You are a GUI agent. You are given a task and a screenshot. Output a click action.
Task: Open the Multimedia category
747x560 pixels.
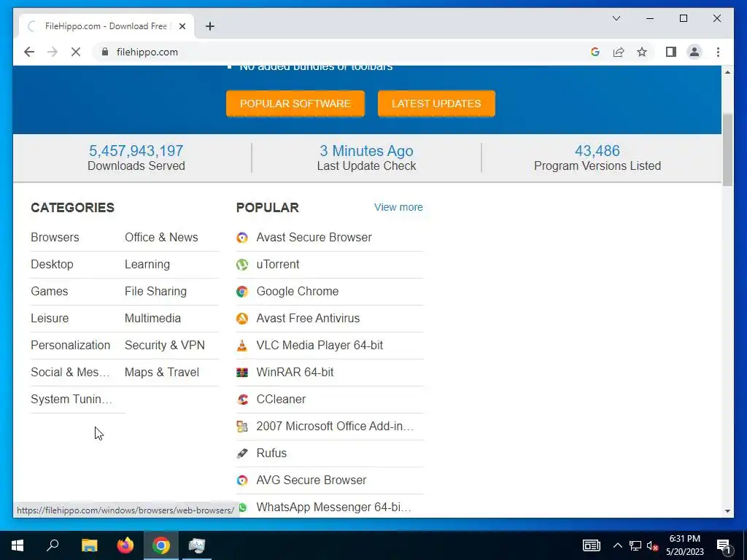[x=153, y=318]
